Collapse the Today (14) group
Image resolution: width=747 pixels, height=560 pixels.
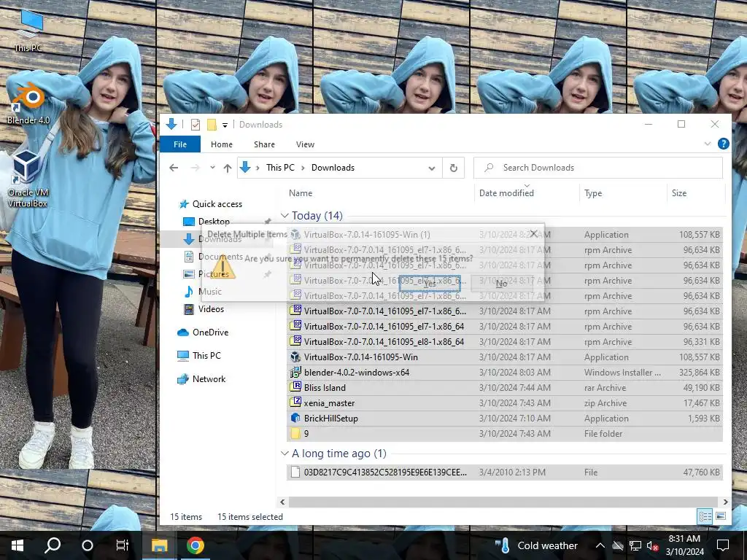(285, 216)
